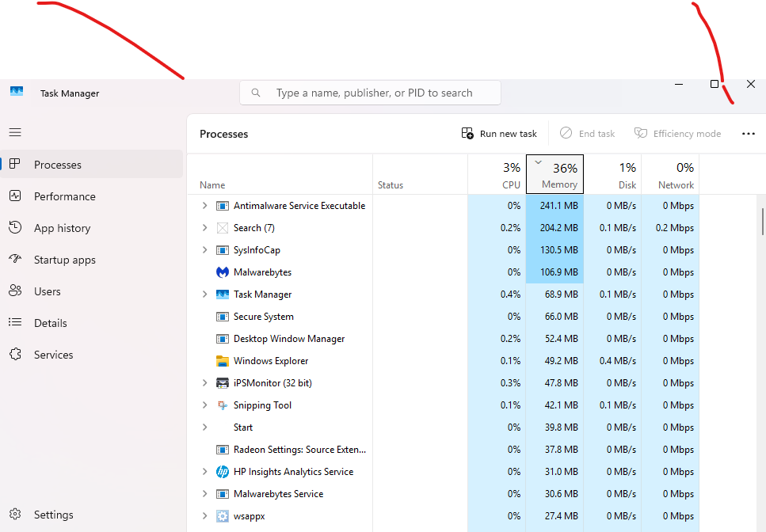Switch to the Details page
766x532 pixels.
click(x=92, y=323)
